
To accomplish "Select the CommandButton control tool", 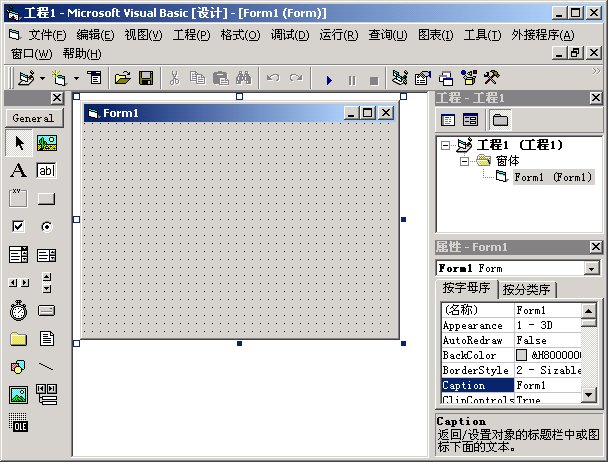I will point(47,199).
